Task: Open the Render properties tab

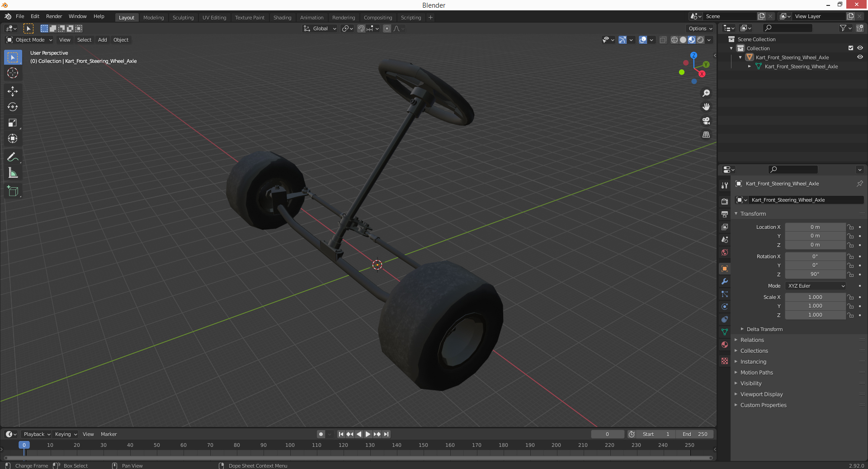Action: pos(725,201)
